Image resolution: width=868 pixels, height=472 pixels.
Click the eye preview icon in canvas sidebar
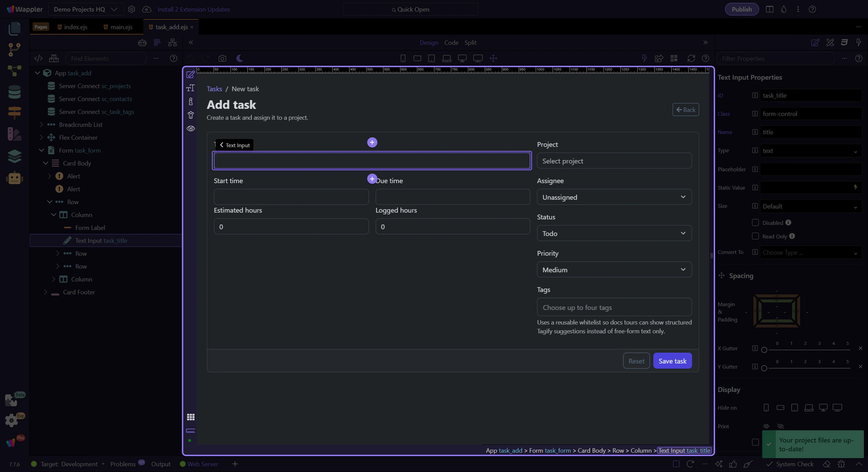click(x=191, y=128)
